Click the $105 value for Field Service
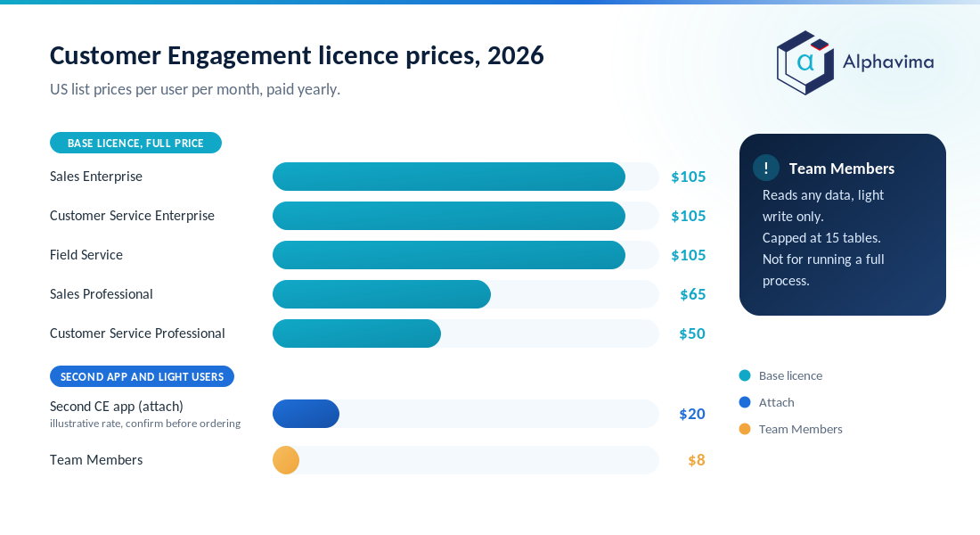This screenshot has height=535, width=980. coord(688,255)
